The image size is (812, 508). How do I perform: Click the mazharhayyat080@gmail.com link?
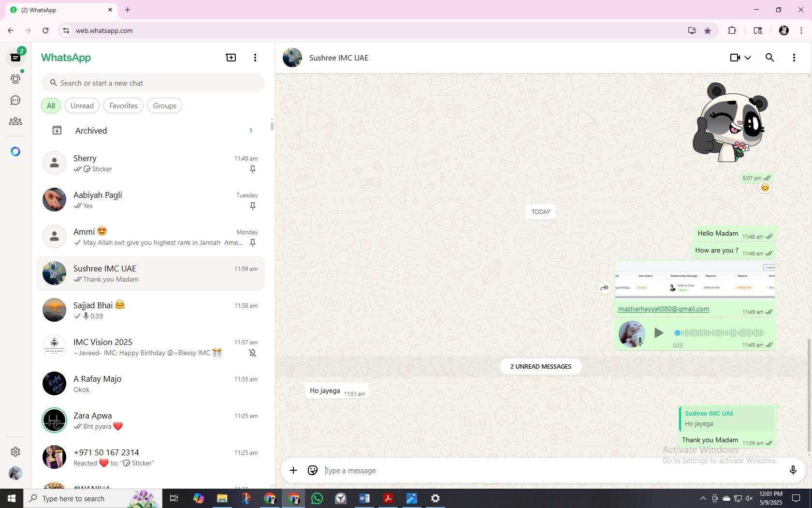[x=664, y=309]
